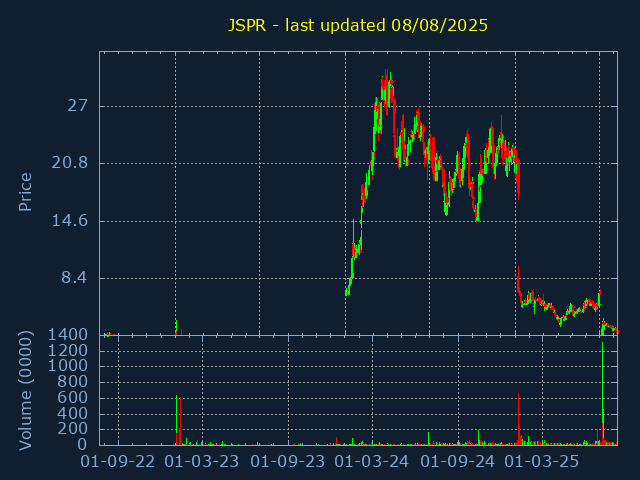The image size is (640, 480).
Task: Click the price axis label 20.8
Action: click(69, 163)
